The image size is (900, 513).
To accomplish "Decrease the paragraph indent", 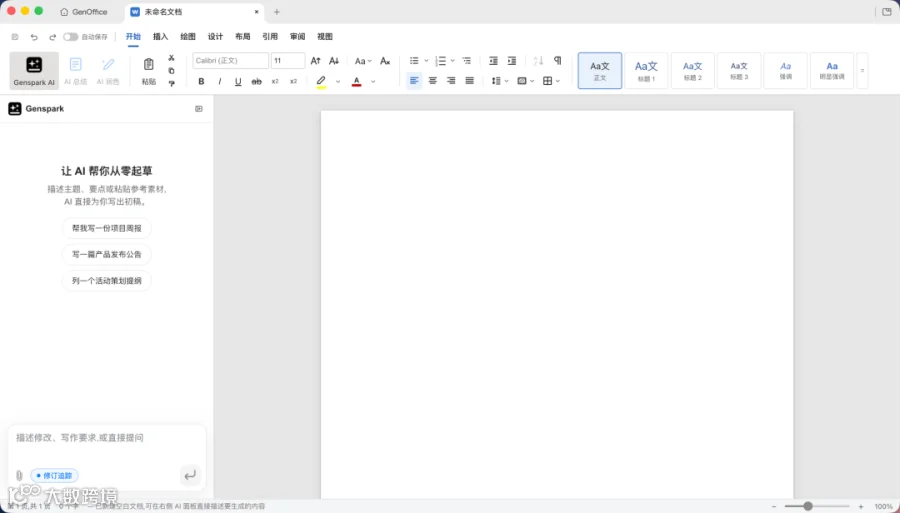I will pyautogui.click(x=493, y=60).
